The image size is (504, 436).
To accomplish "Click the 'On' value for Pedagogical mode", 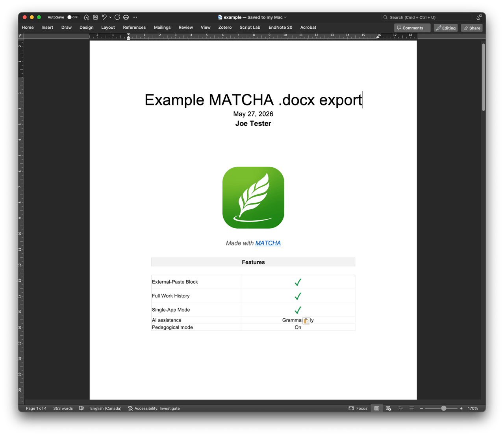I will [x=298, y=327].
